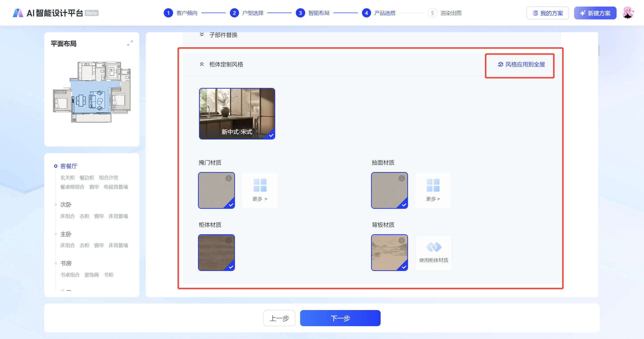Click info icon on 背板材质 landscape swatch

pos(401,241)
